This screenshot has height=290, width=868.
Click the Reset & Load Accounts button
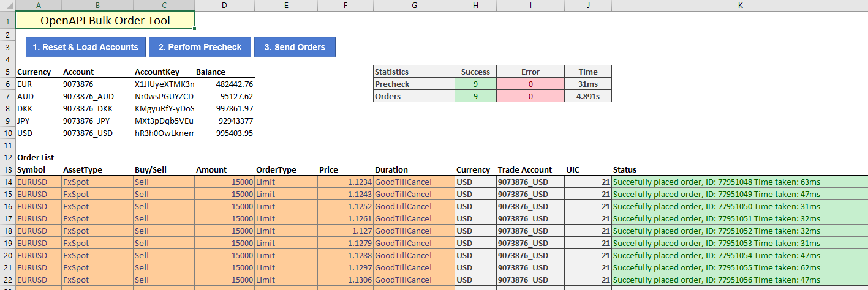[86, 47]
